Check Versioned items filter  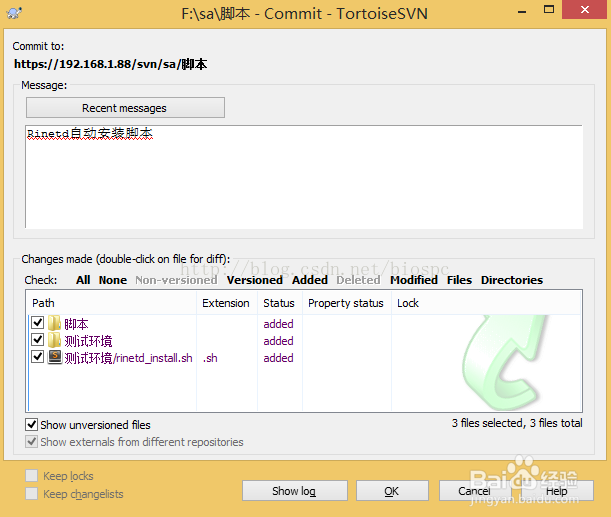click(x=255, y=280)
